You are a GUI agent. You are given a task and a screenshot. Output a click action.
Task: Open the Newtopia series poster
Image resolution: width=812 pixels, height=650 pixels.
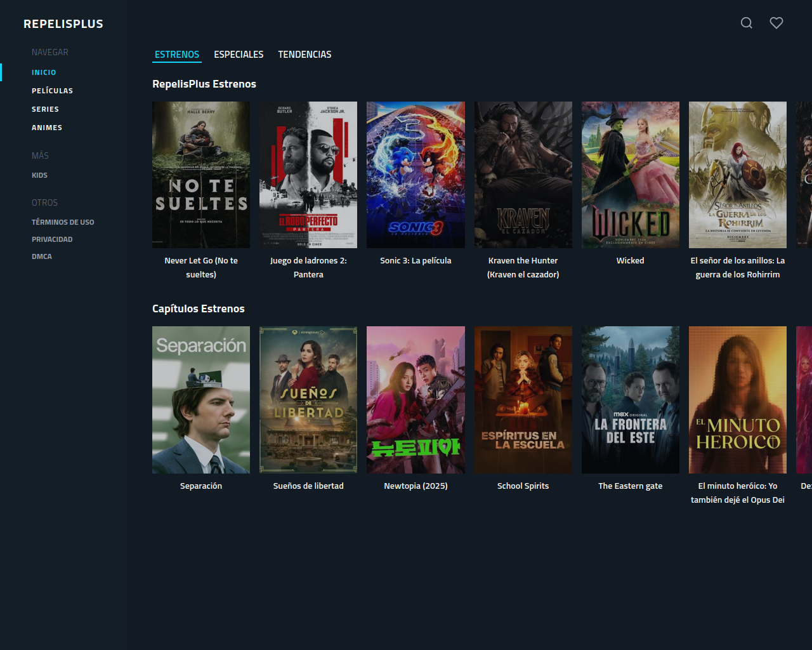click(416, 400)
